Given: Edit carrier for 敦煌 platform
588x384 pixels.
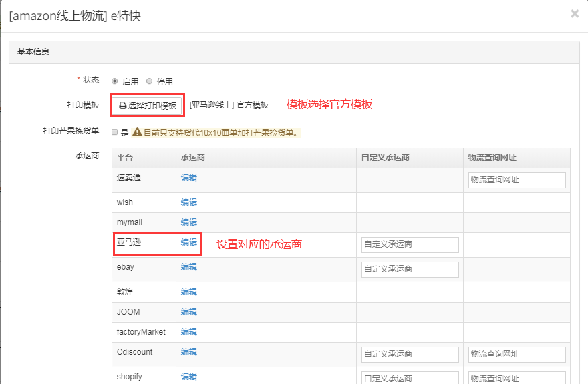Looking at the screenshot, I should pyautogui.click(x=189, y=292).
